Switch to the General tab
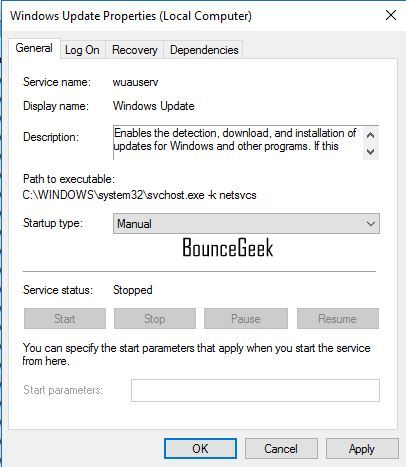 [x=34, y=49]
